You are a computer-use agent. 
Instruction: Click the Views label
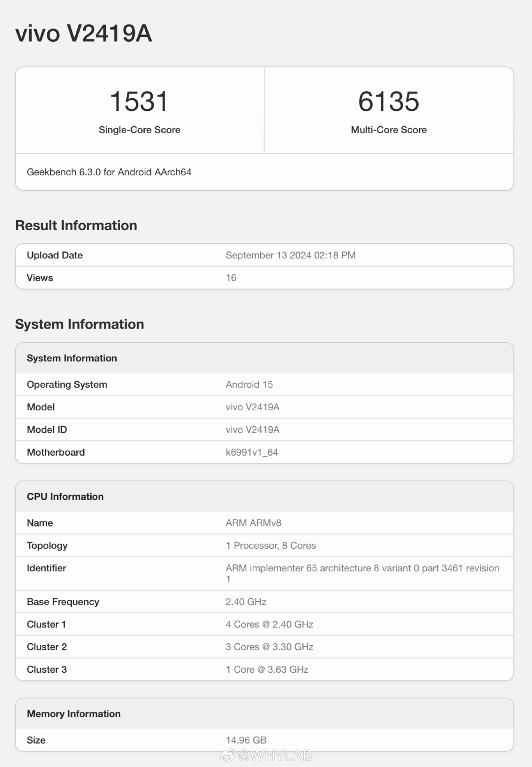(40, 278)
